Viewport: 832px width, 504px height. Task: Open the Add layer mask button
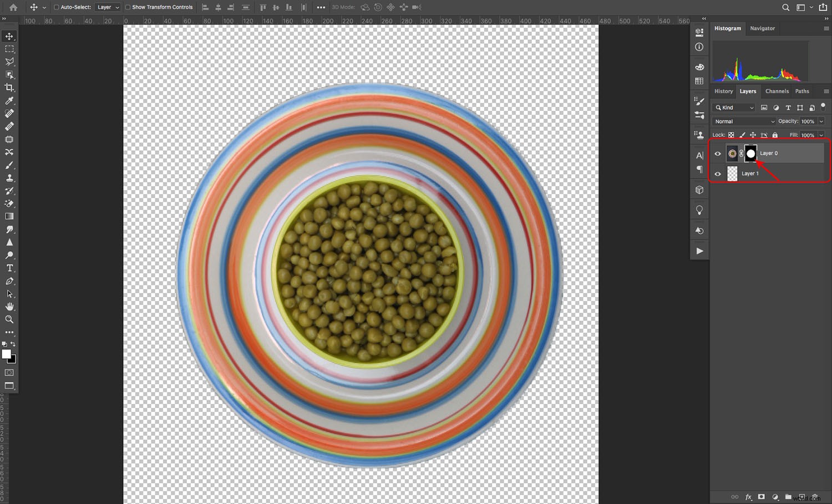(x=761, y=497)
